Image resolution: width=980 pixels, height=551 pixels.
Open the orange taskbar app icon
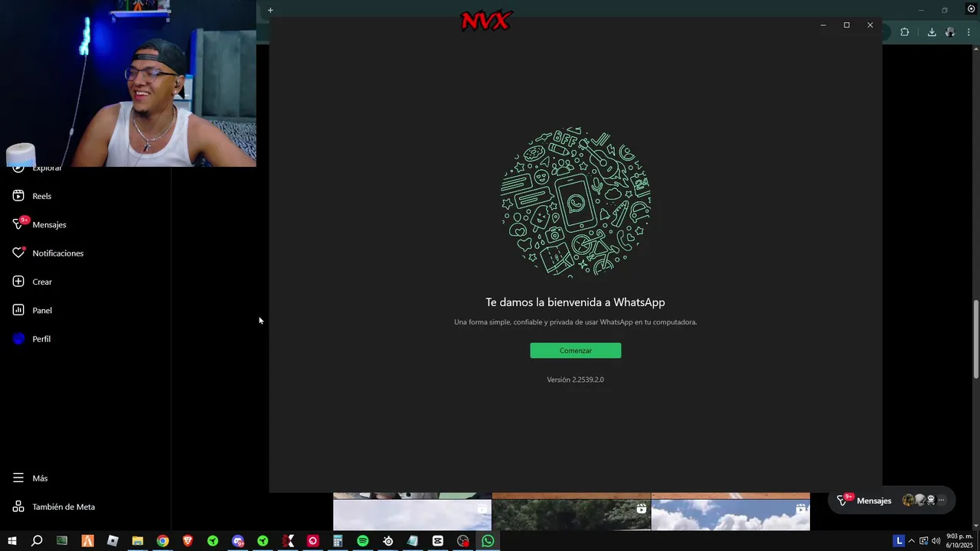(x=87, y=541)
